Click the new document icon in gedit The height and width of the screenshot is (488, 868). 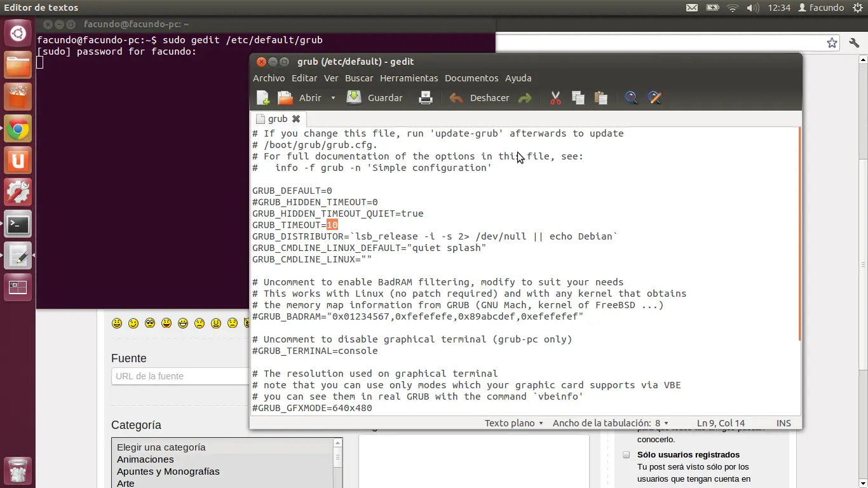point(262,98)
